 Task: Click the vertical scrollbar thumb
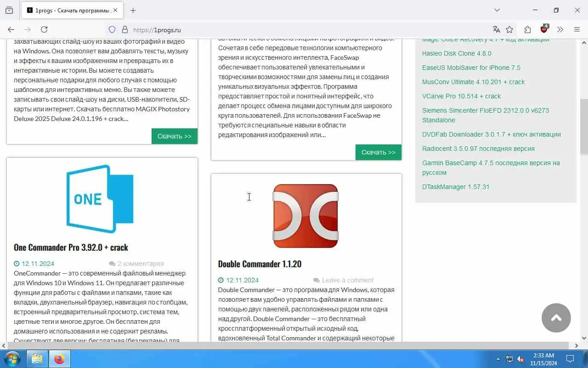pos(584,126)
